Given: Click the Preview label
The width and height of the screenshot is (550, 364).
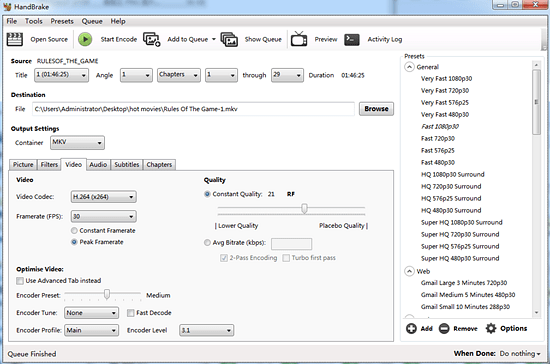Looking at the screenshot, I should click(326, 39).
